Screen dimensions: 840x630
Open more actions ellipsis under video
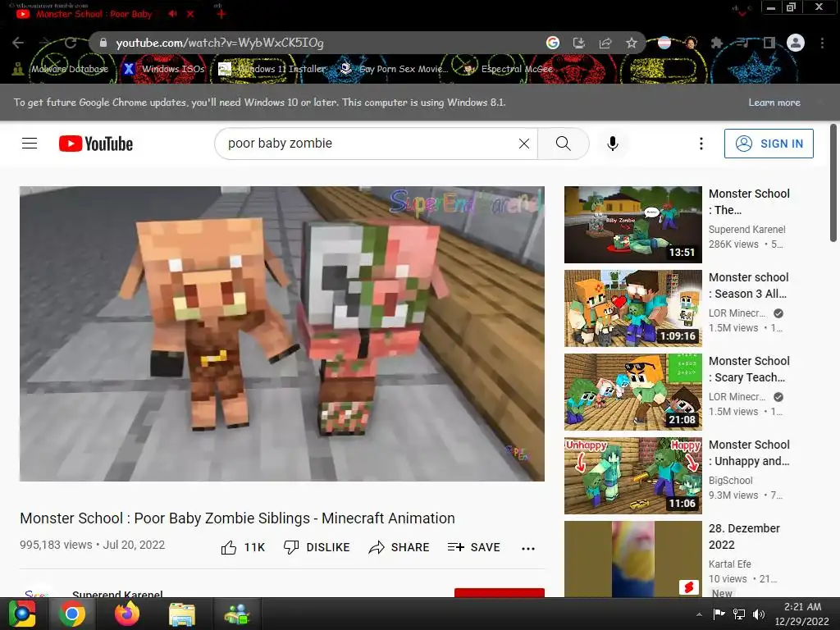[528, 548]
